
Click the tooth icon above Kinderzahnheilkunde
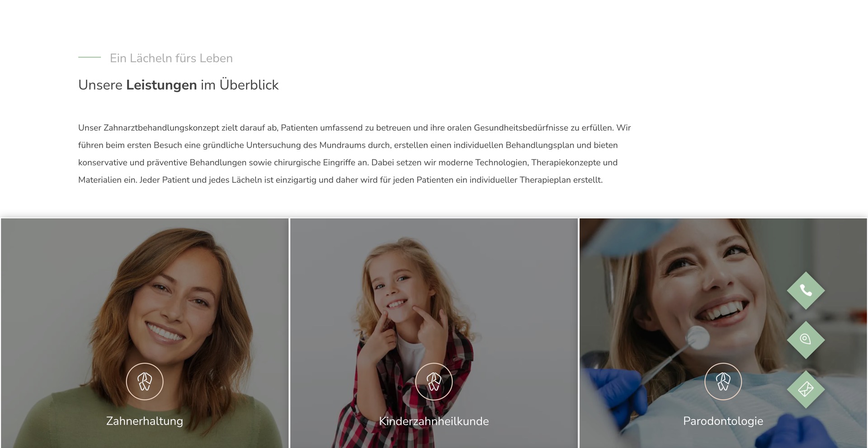[434, 382]
